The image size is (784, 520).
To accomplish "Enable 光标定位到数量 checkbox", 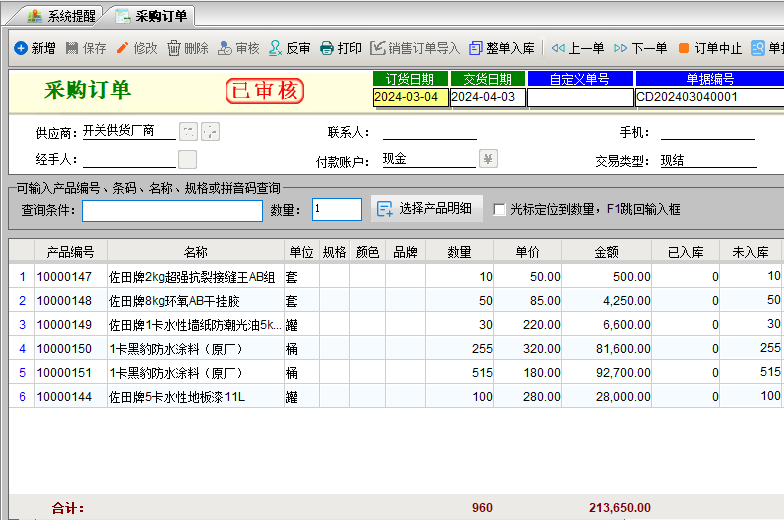I will tap(499, 209).
